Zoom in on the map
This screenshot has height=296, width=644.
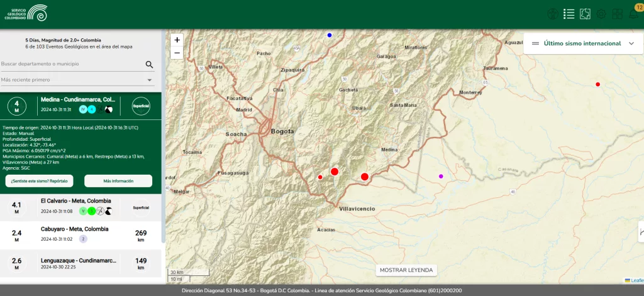click(177, 40)
